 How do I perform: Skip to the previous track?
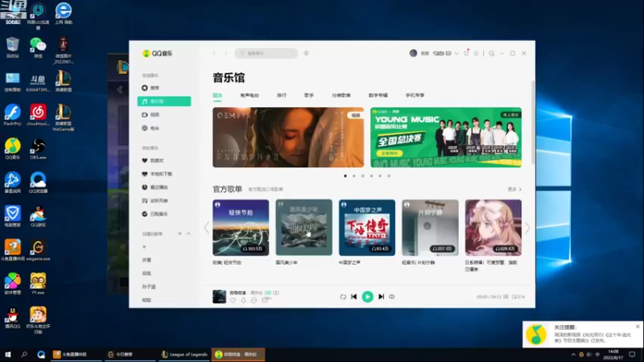click(354, 297)
